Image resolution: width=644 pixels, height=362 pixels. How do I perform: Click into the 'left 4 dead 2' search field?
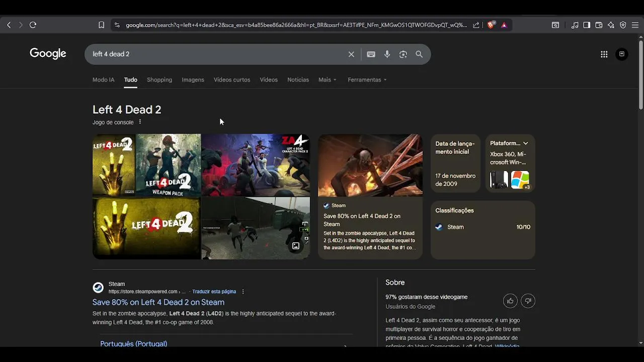[x=216, y=54]
